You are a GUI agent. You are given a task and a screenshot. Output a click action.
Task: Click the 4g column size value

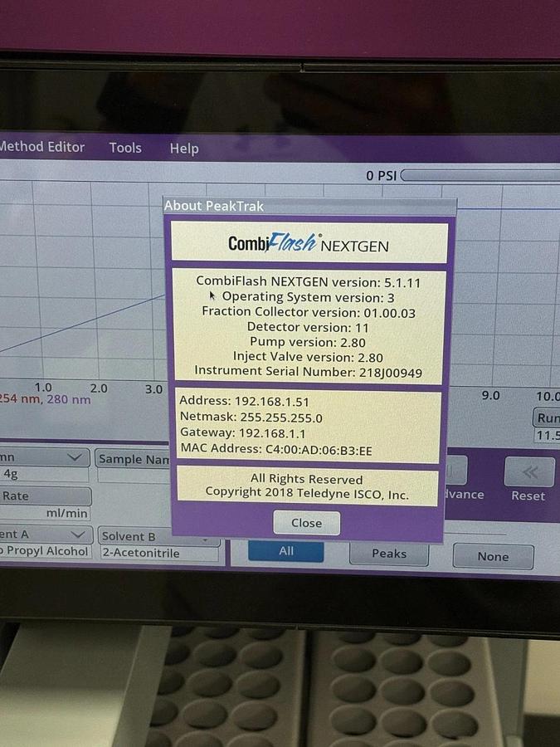[44, 474]
